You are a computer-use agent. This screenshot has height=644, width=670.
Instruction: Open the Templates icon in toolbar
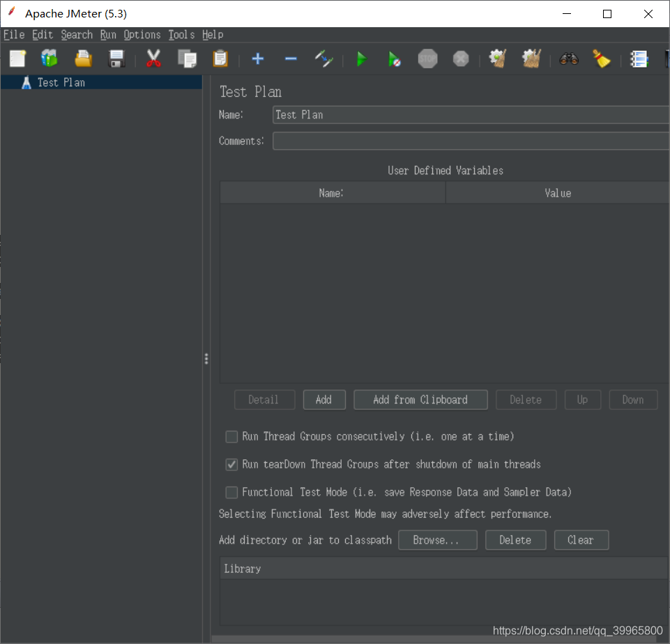point(50,59)
